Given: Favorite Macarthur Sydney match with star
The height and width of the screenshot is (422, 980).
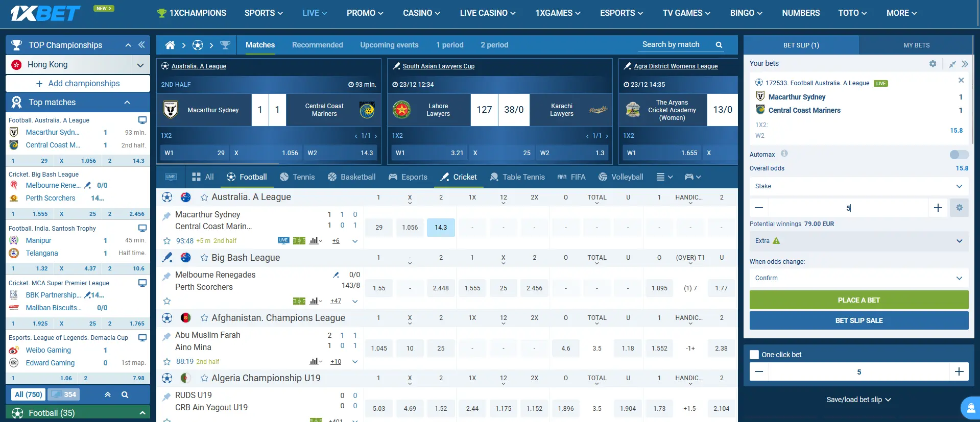Looking at the screenshot, I should pos(166,241).
